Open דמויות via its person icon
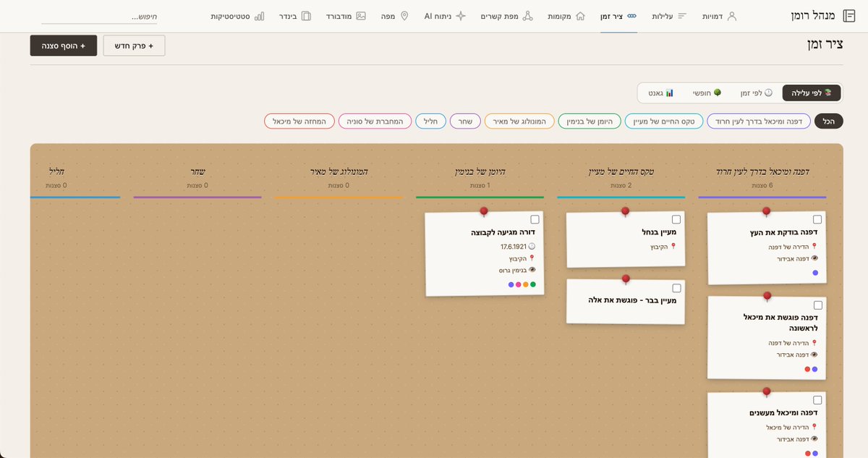The height and width of the screenshot is (458, 868). [x=731, y=16]
